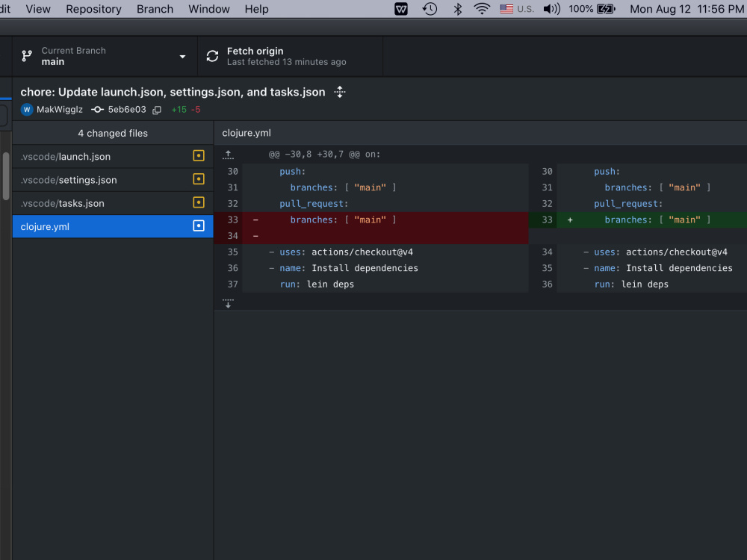The height and width of the screenshot is (560, 747).
Task: Click modified status icon for tasks.json
Action: (x=199, y=202)
